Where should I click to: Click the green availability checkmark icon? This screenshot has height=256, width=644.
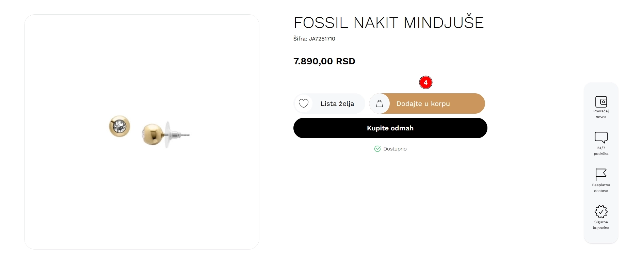point(377,149)
